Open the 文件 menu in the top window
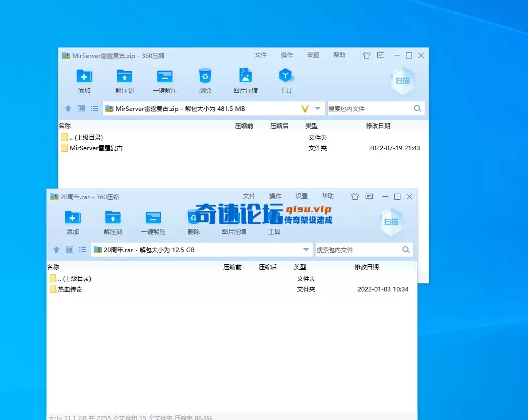 (261, 55)
